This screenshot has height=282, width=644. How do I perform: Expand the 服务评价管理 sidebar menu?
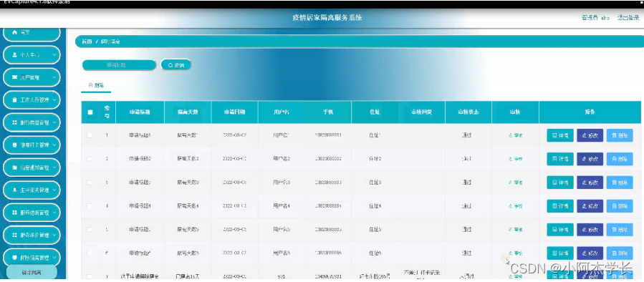click(x=32, y=235)
